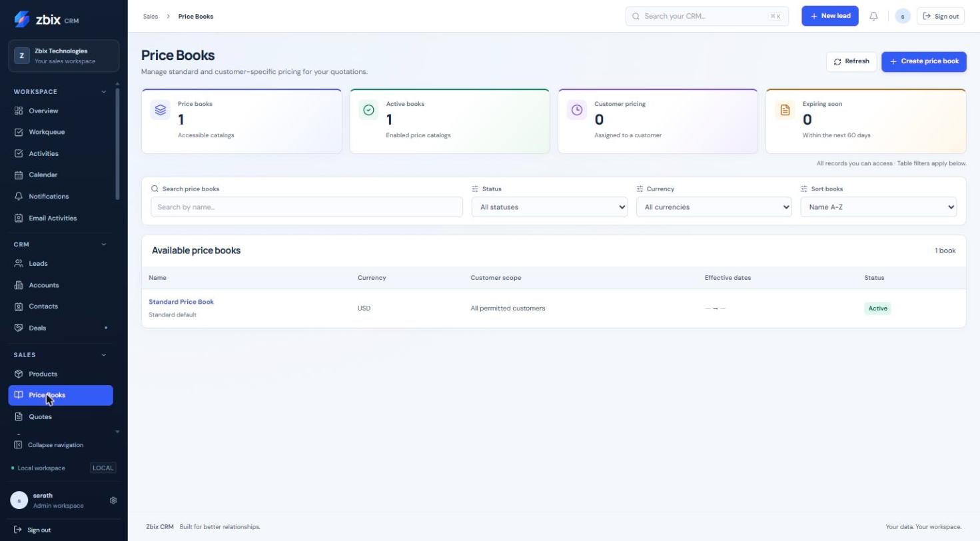Click the Create price book button
Screen dimensions: 980x541
tap(923, 61)
